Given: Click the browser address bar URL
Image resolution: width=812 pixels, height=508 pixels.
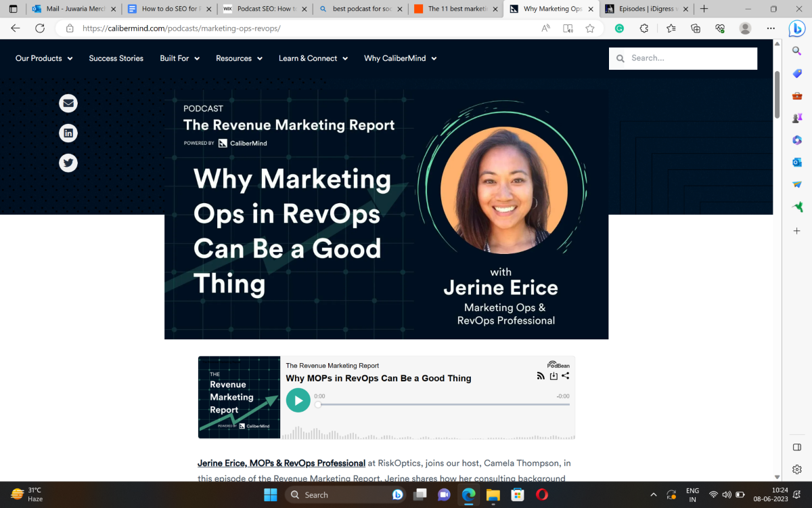Looking at the screenshot, I should click(x=181, y=28).
